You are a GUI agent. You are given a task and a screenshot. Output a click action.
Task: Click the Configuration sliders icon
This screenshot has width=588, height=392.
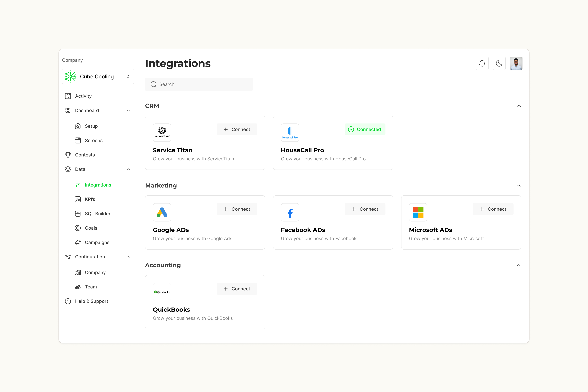[x=68, y=257]
